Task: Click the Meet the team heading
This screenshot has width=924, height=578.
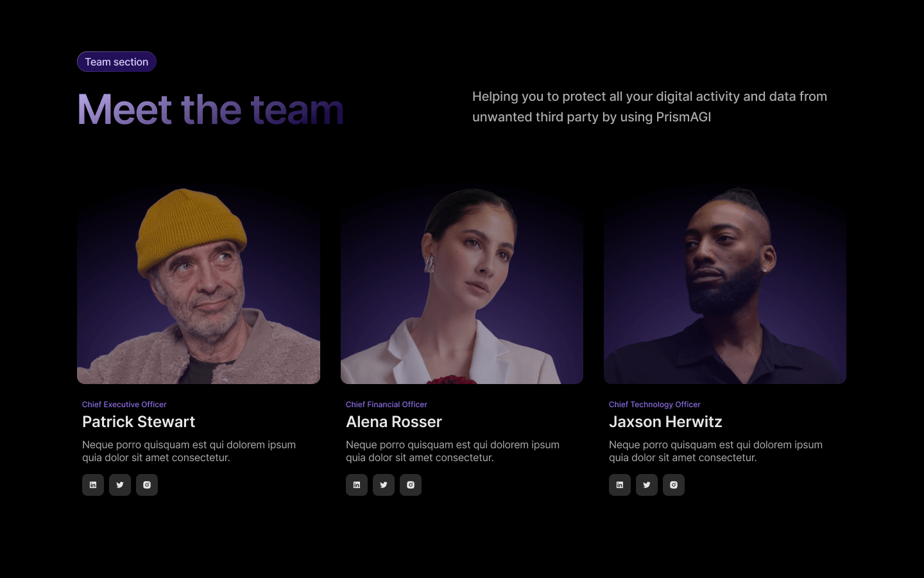Action: tap(210, 109)
